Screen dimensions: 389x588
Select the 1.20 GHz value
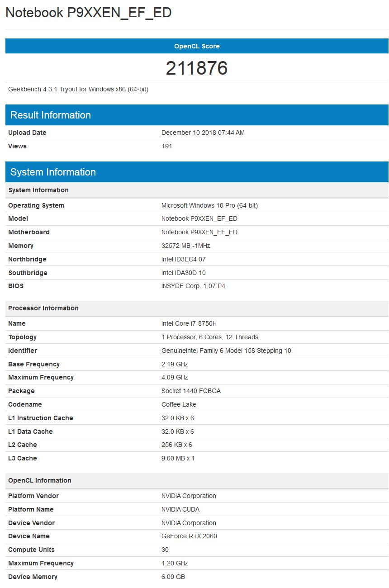point(175,563)
